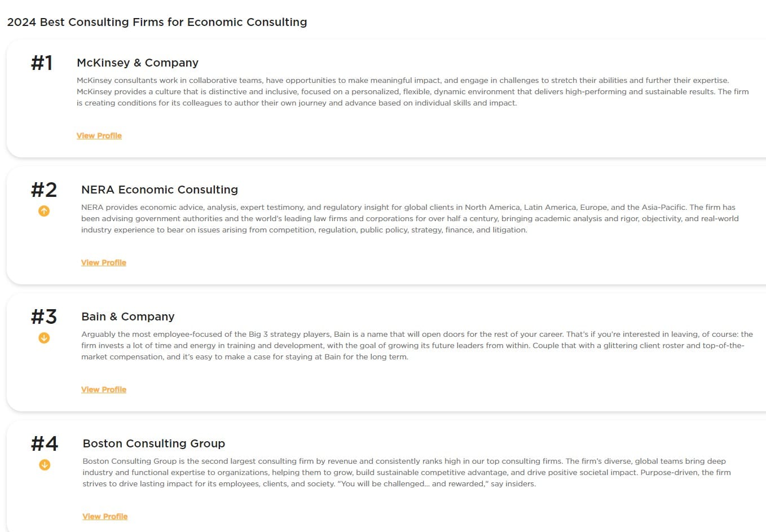Click the Boston Consulting Group description paragraph
The width and height of the screenshot is (766, 532).
[x=407, y=472]
